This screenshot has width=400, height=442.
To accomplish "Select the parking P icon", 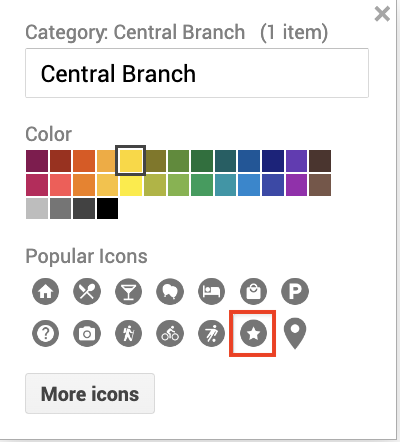I will pos(295,291).
